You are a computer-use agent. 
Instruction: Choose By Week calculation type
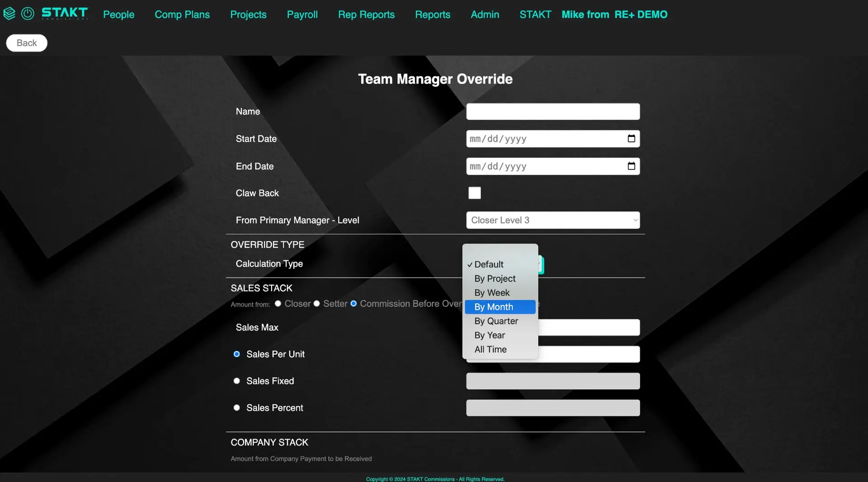point(500,293)
